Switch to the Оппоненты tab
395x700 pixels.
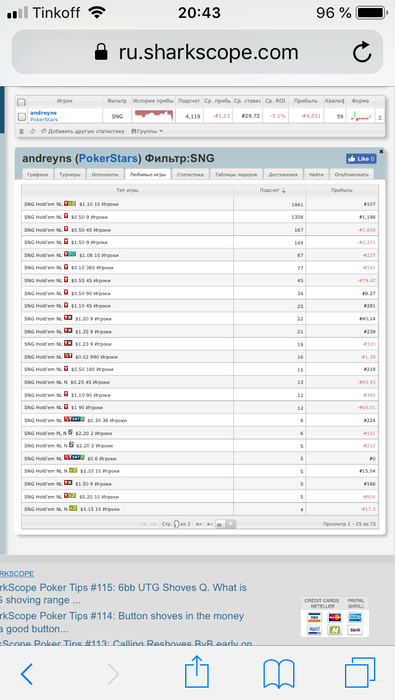click(x=105, y=175)
